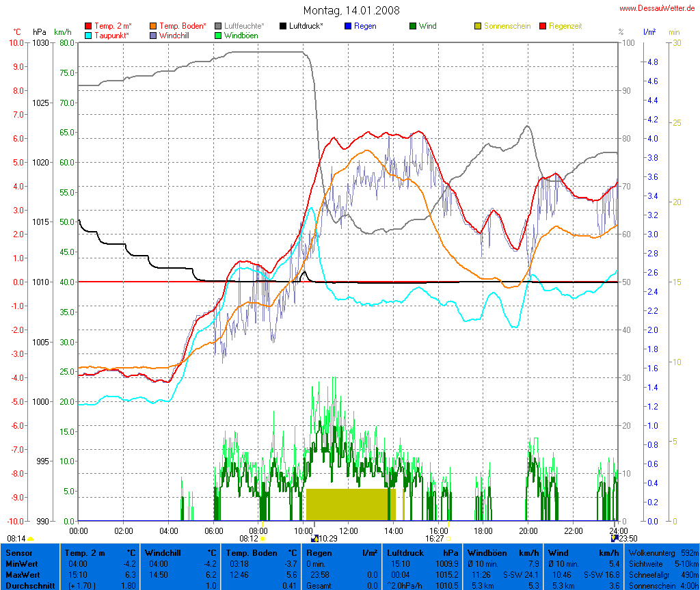Screen dimensions: 700x590
Task: Click the gray Luftfeuchte legend square
Action: (x=218, y=26)
